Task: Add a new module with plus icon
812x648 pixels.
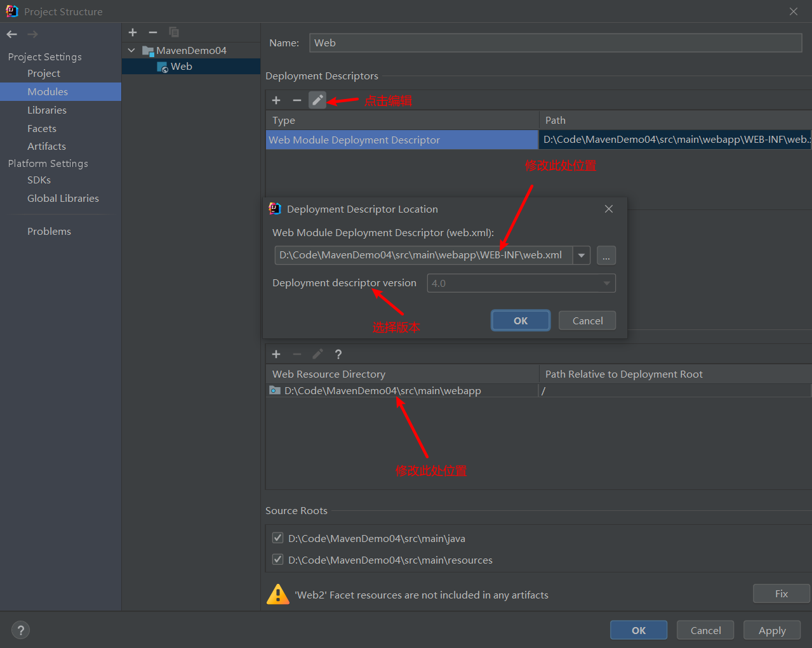Action: pos(133,32)
